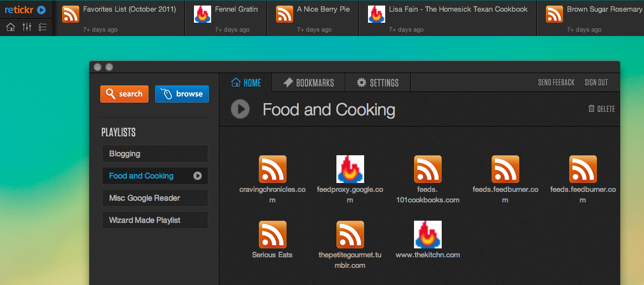Open Favorites List (October 2011) ticker item
The height and width of the screenshot is (285, 644).
[x=119, y=18]
